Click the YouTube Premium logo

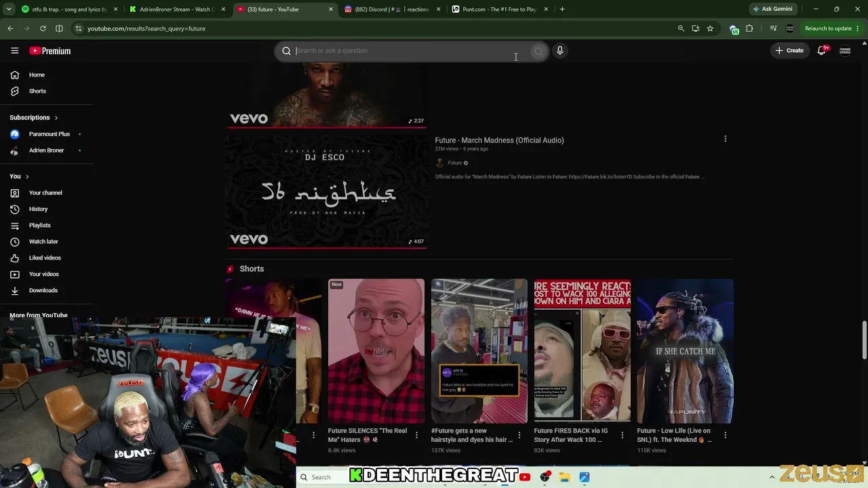[50, 51]
